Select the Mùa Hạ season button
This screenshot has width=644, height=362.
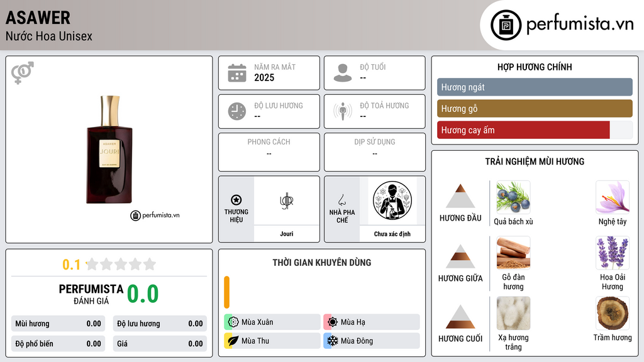[372, 322]
